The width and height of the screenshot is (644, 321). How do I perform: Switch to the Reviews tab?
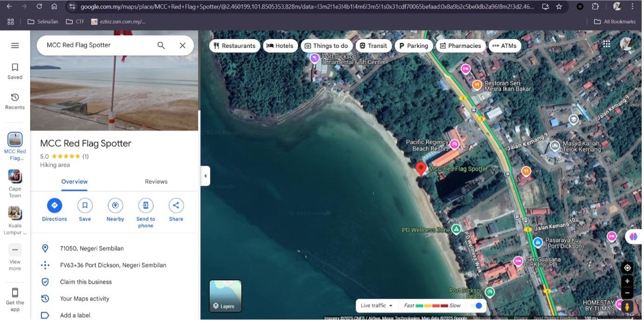(x=156, y=181)
